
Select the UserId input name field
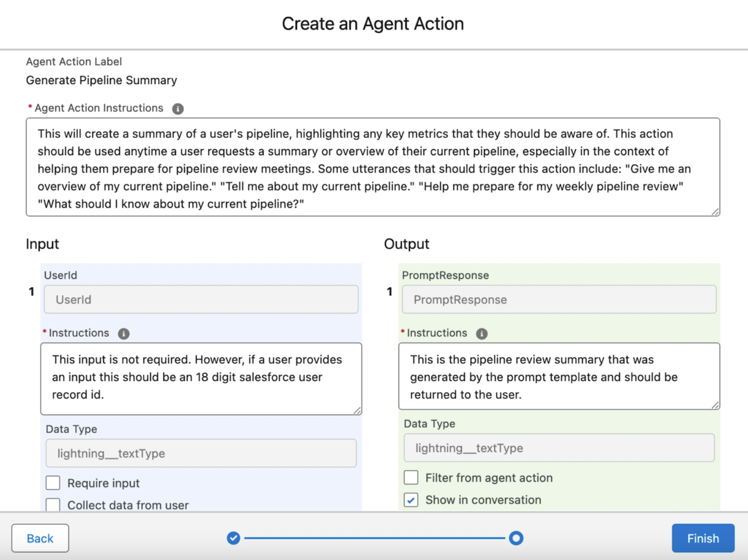pos(201,299)
